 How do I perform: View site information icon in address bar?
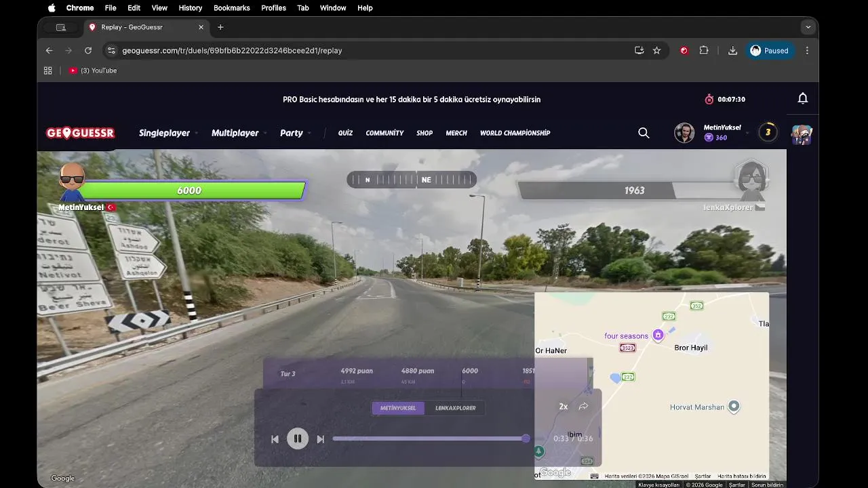point(111,50)
